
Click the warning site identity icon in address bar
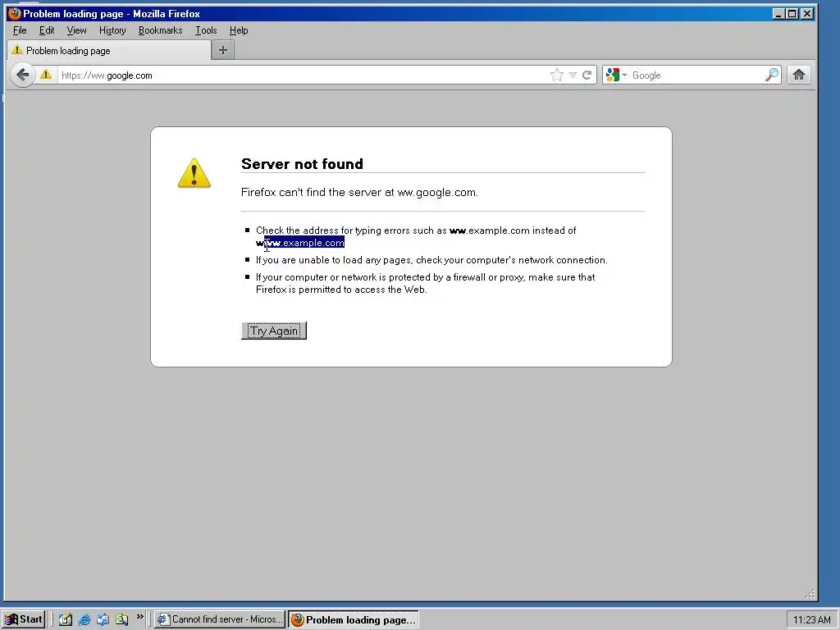tap(46, 75)
